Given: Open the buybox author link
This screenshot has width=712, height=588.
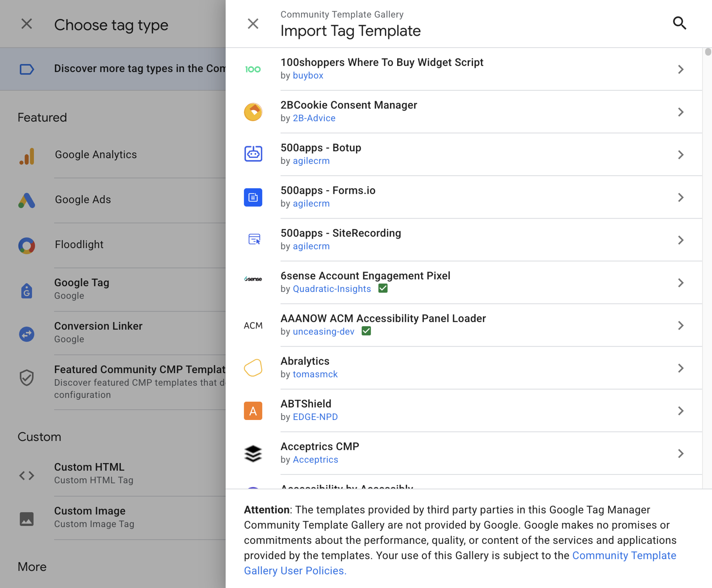Looking at the screenshot, I should [308, 75].
